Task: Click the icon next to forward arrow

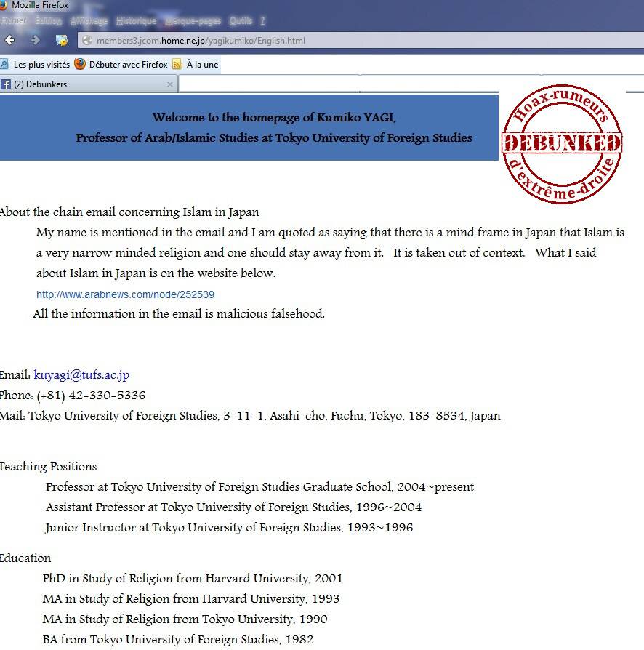Action: pos(62,40)
